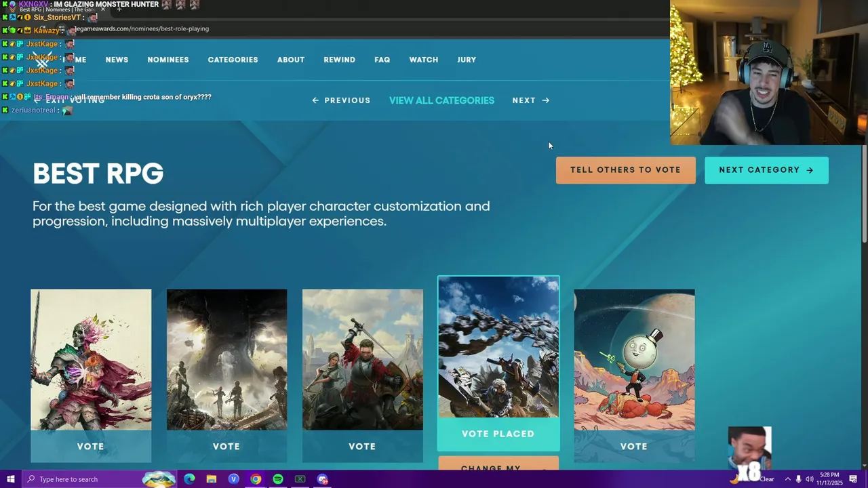Vote for the moon-headed character game

634,446
